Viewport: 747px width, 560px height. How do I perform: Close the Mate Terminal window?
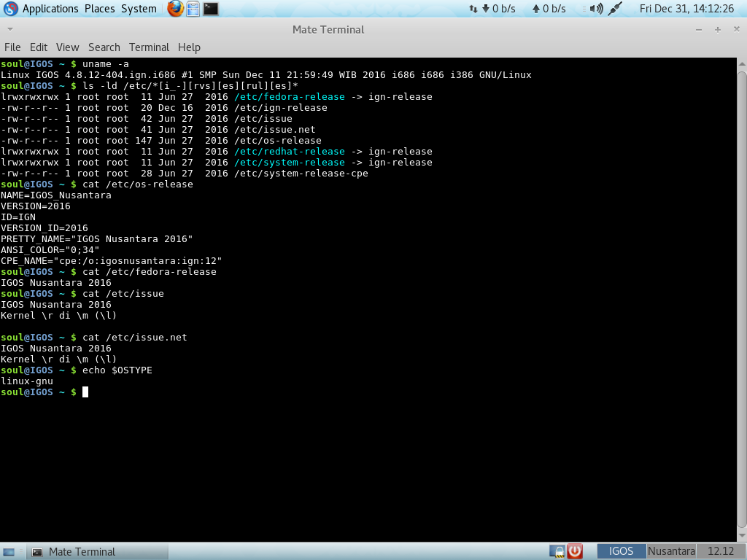pyautogui.click(x=737, y=29)
